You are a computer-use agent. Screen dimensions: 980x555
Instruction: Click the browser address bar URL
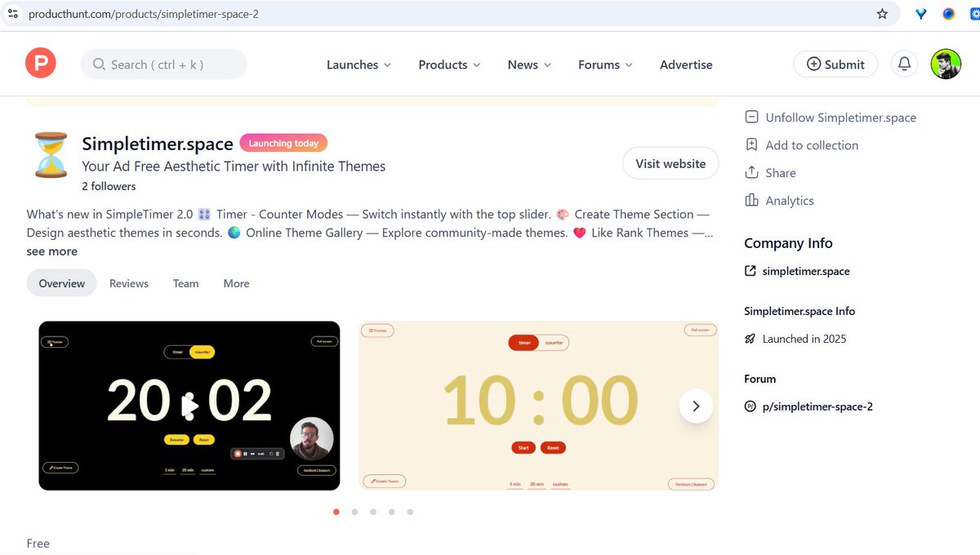pyautogui.click(x=143, y=14)
